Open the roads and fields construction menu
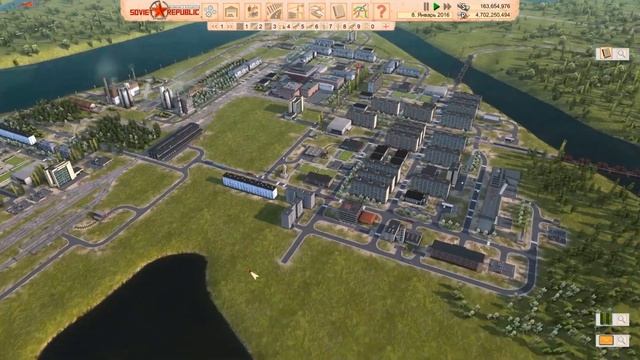This screenshot has height=360, width=640. [274, 11]
